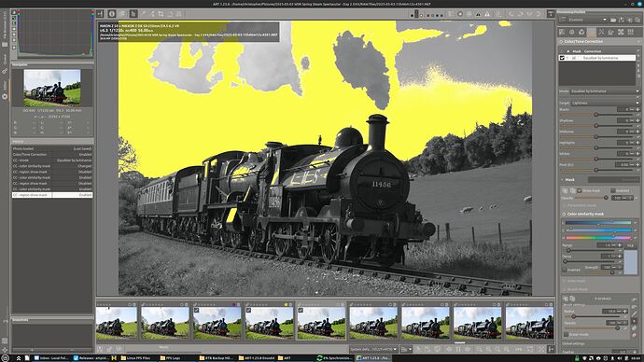Increase the Highlights value with plus button
Screen dimensions: 644x362
(x=637, y=143)
